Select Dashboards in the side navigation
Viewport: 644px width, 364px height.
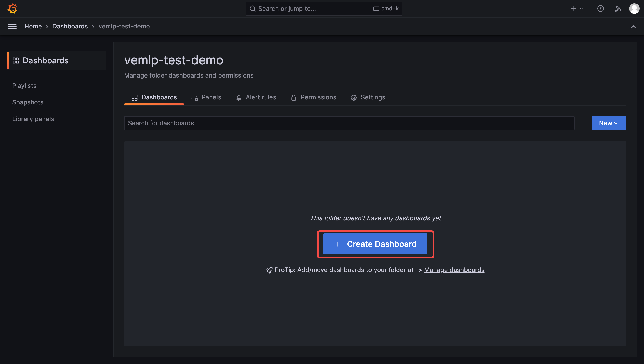57,60
